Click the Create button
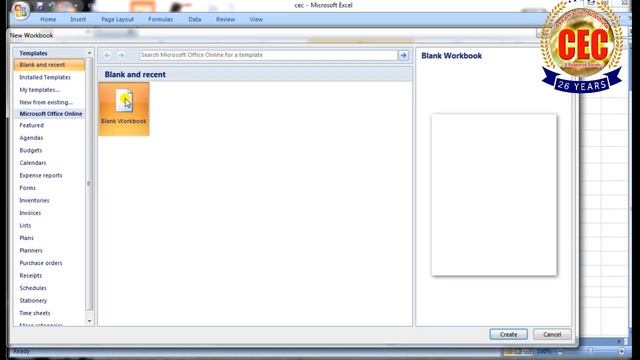This screenshot has height=360, width=640. [x=509, y=334]
